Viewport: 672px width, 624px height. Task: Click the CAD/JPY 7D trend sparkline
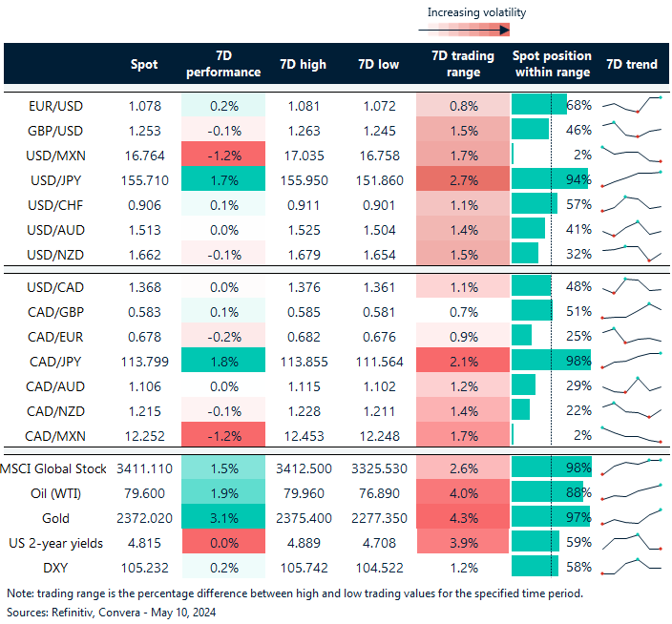click(x=631, y=361)
